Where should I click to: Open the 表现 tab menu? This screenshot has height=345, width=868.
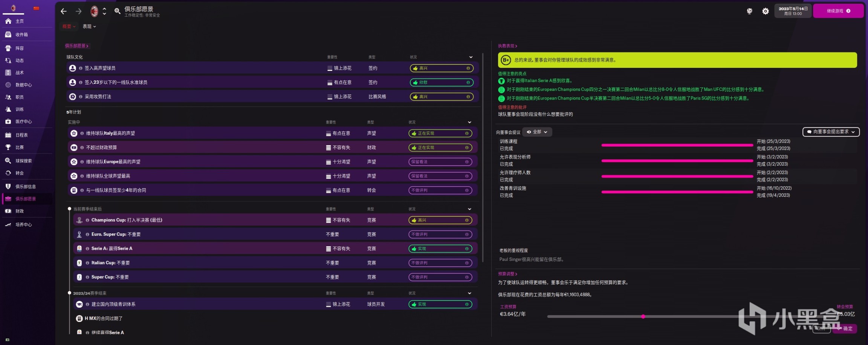89,26
